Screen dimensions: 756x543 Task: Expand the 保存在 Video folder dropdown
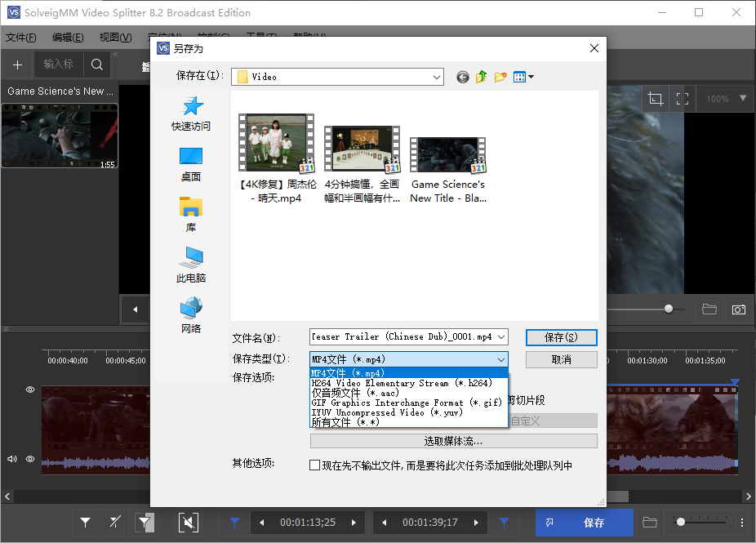coord(437,77)
